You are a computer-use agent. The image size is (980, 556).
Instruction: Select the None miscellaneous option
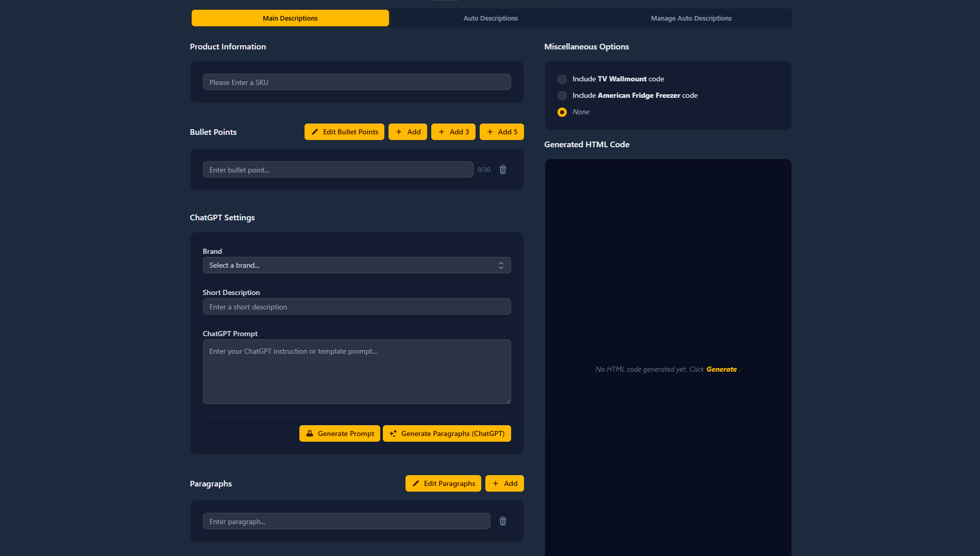[562, 112]
